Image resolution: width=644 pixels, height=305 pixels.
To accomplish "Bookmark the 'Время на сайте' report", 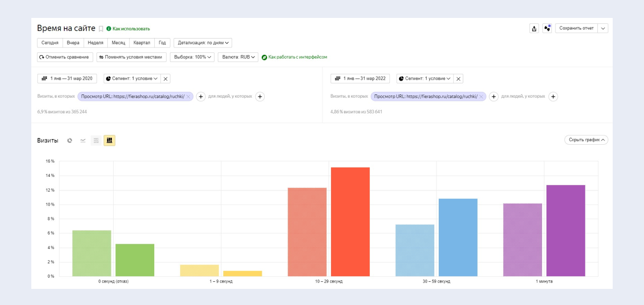I will point(101,29).
